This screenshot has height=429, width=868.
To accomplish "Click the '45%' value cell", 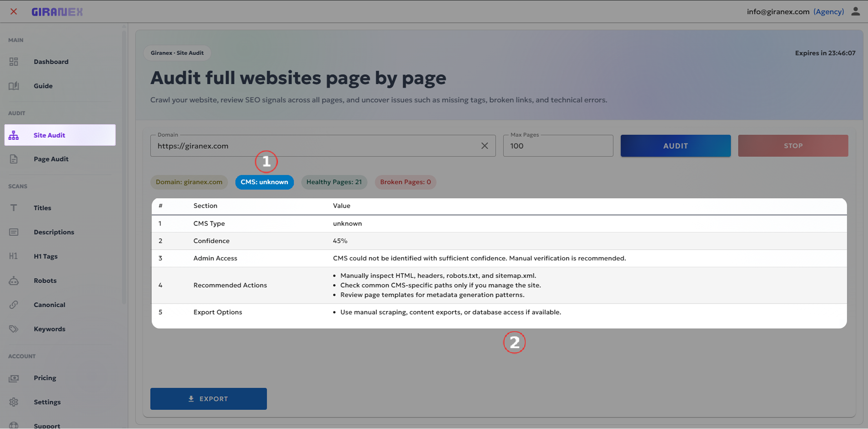I will [340, 241].
